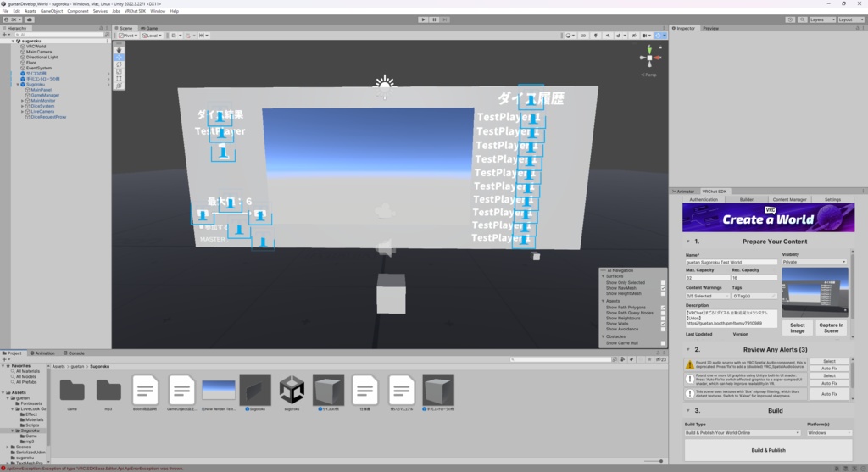Open the Layers dropdown
This screenshot has height=472, width=868.
pos(822,19)
